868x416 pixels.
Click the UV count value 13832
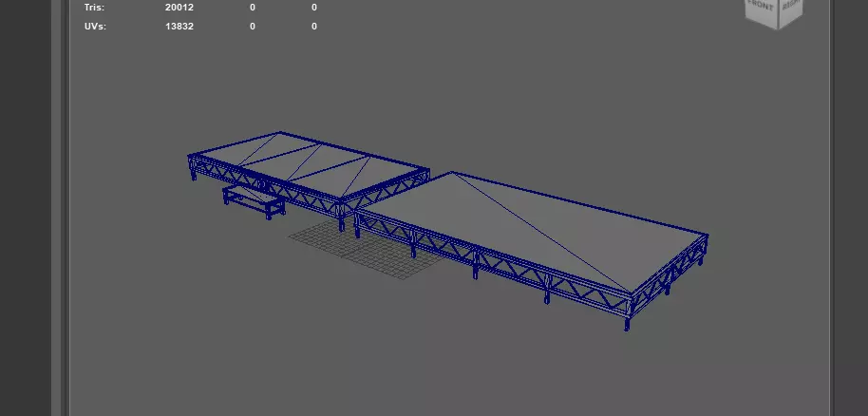tap(179, 26)
